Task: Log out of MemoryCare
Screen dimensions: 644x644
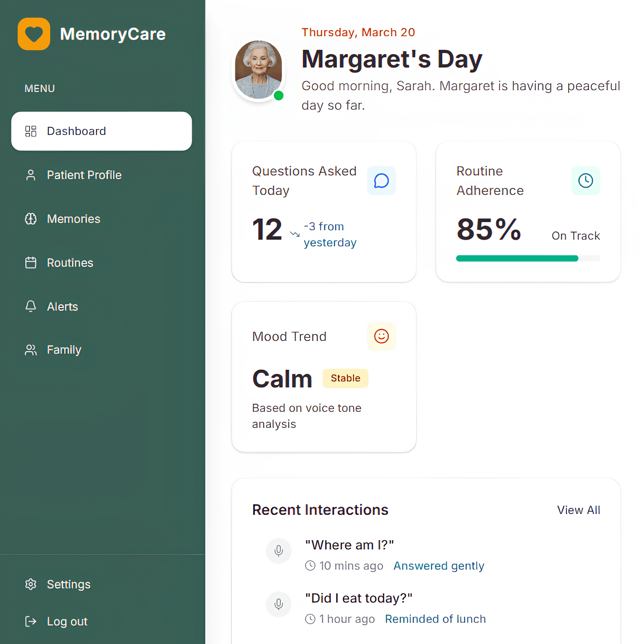Action: tap(67, 621)
